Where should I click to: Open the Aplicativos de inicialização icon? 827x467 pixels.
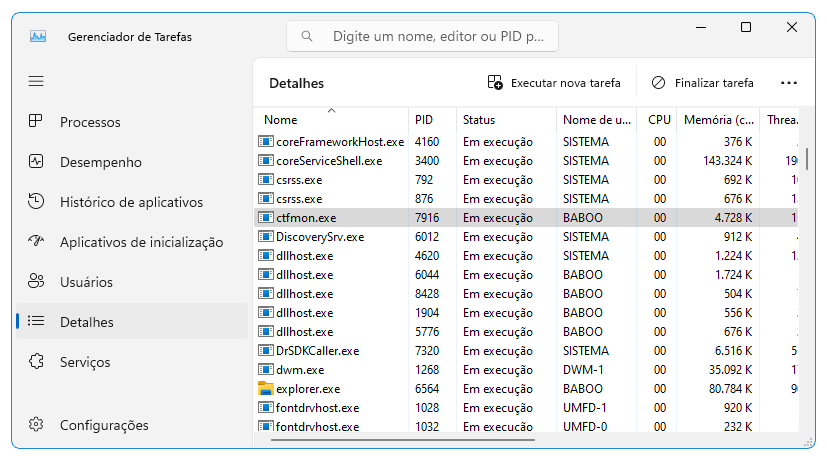coord(36,242)
